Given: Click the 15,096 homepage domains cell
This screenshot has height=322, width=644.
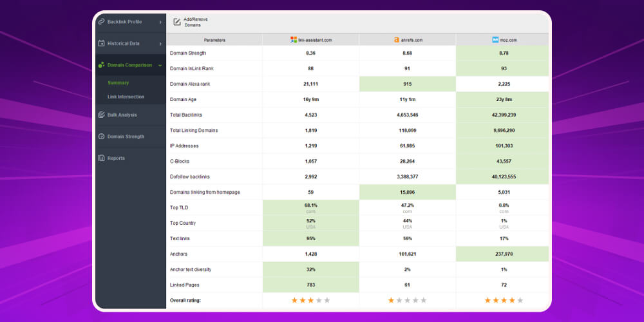Looking at the screenshot, I should coord(408,192).
